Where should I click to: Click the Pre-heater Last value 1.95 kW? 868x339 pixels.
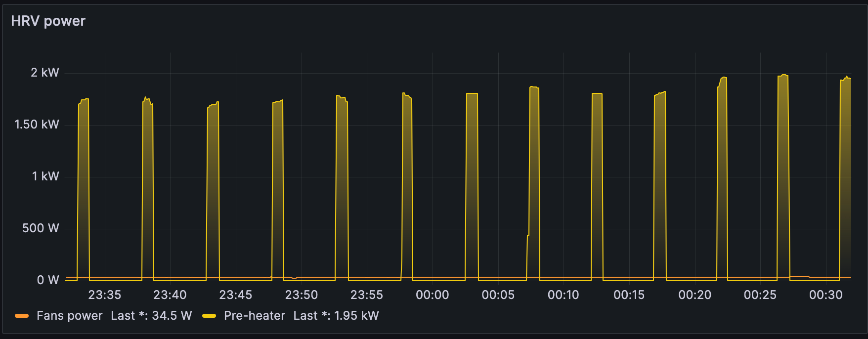point(336,316)
